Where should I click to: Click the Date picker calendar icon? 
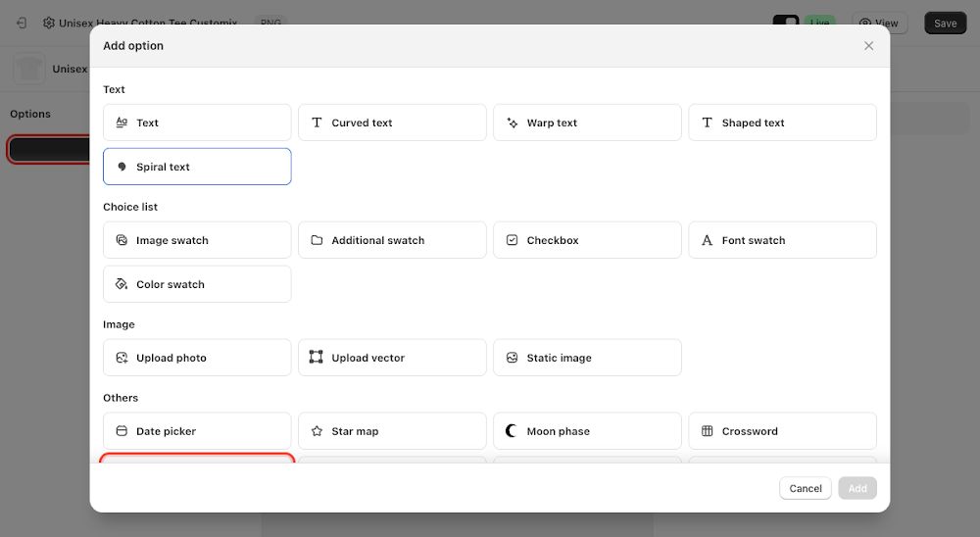coord(122,431)
